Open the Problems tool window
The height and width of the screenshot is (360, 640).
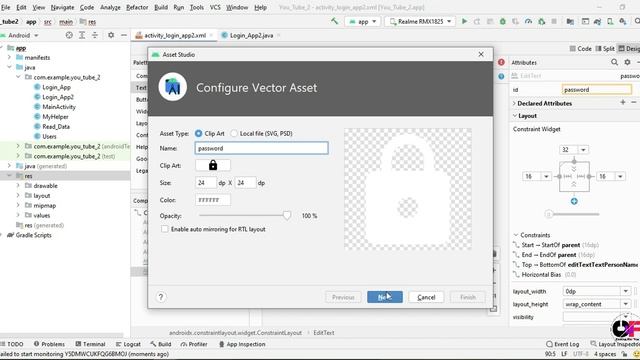pos(49,344)
